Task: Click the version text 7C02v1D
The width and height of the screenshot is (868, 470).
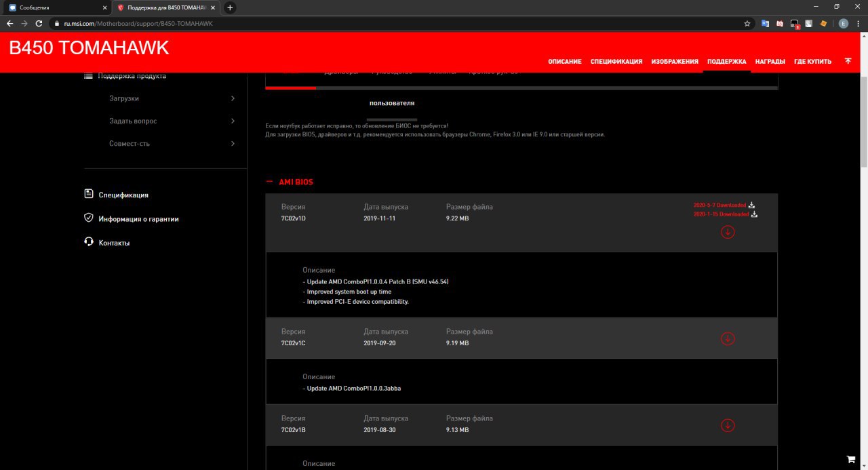Action: coord(294,218)
